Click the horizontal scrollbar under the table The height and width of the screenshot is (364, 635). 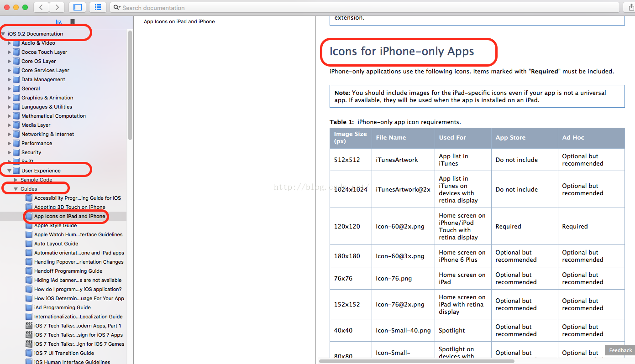pyautogui.click(x=416, y=361)
